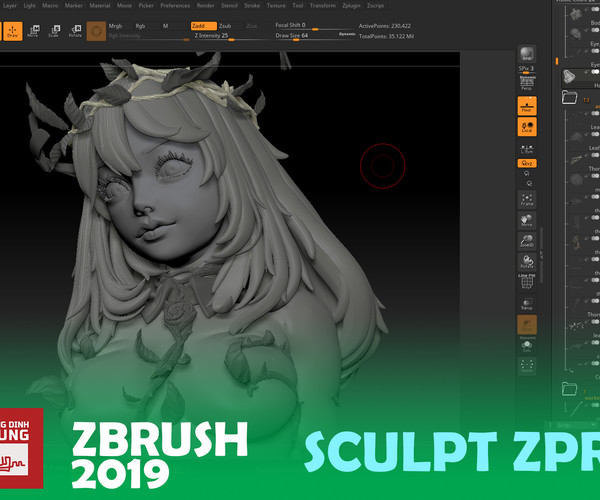Toggle Persp perspective view

[527, 83]
